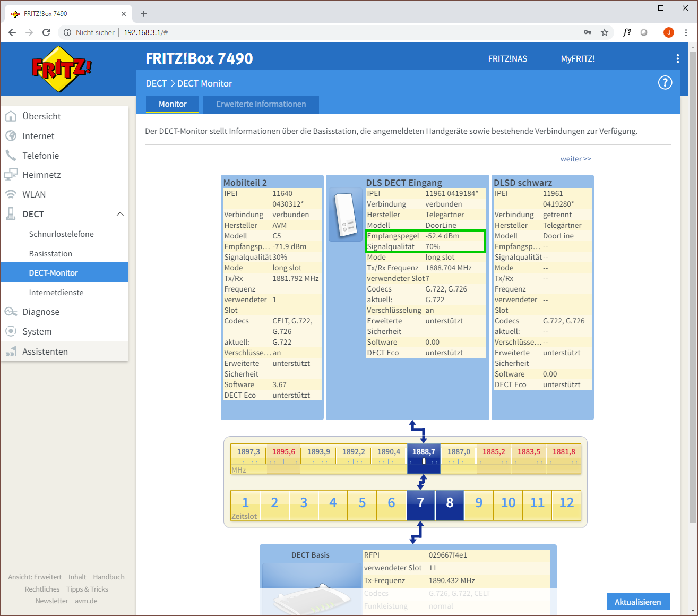Open the WLAN menu section
The height and width of the screenshot is (616, 698).
point(34,194)
